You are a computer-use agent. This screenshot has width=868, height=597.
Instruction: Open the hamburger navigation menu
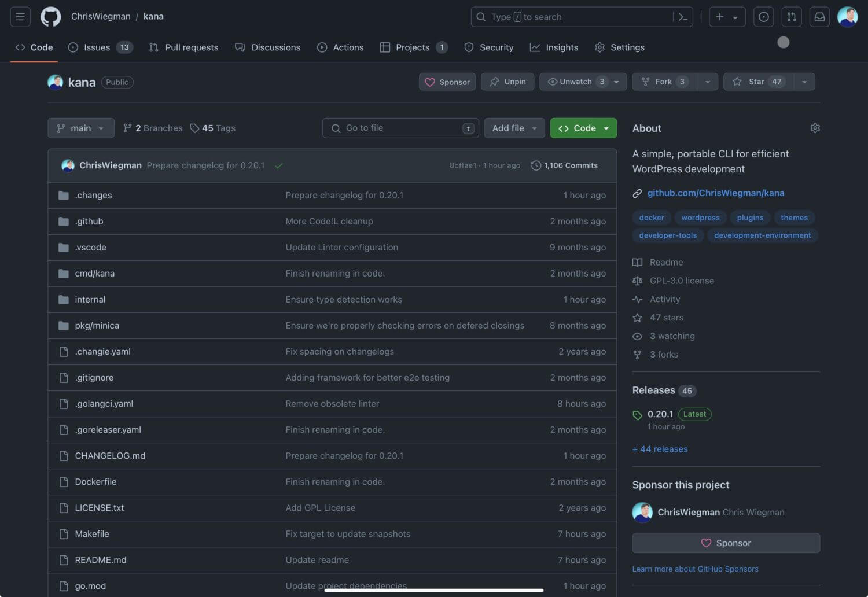coord(20,17)
